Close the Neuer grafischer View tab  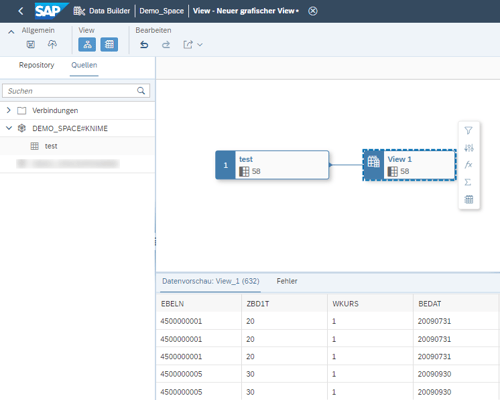[313, 11]
